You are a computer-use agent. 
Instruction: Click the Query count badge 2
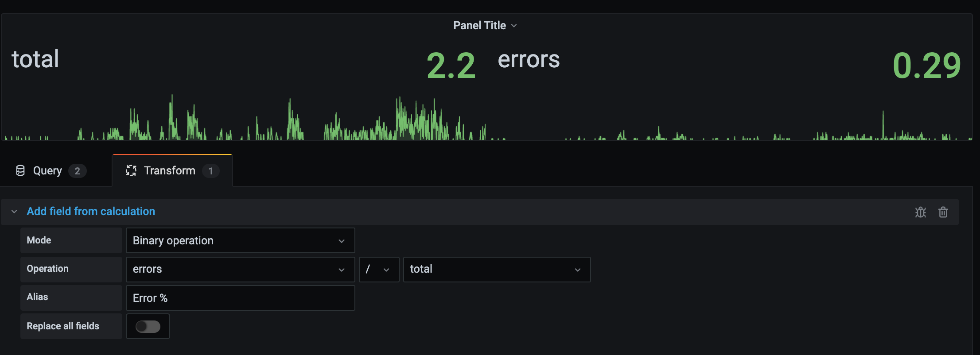(x=78, y=171)
